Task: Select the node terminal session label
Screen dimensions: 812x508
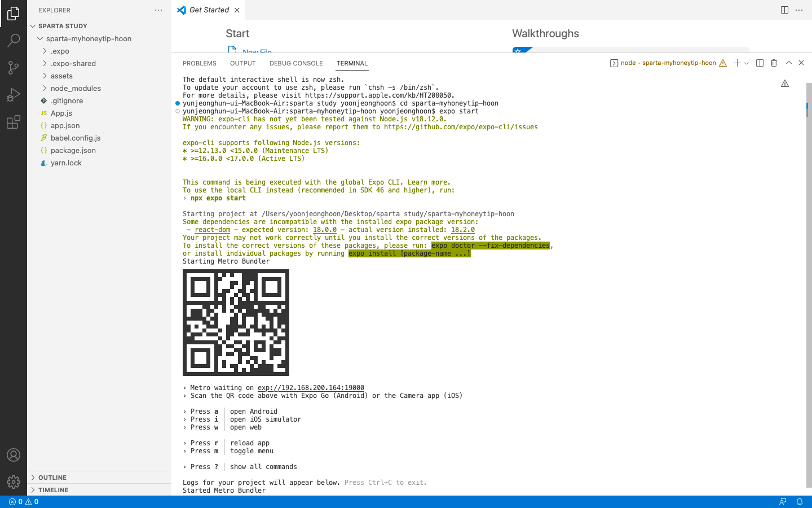Action: [668, 63]
